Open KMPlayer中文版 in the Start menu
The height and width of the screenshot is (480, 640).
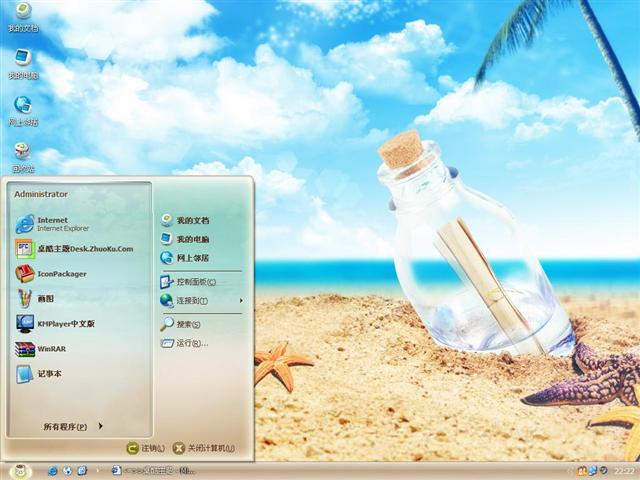pos(66,324)
